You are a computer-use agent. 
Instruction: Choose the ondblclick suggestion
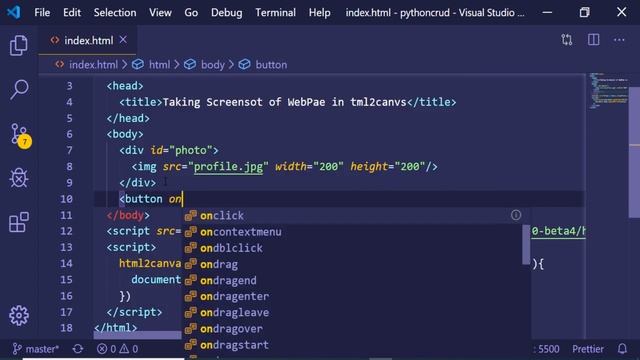353,248
